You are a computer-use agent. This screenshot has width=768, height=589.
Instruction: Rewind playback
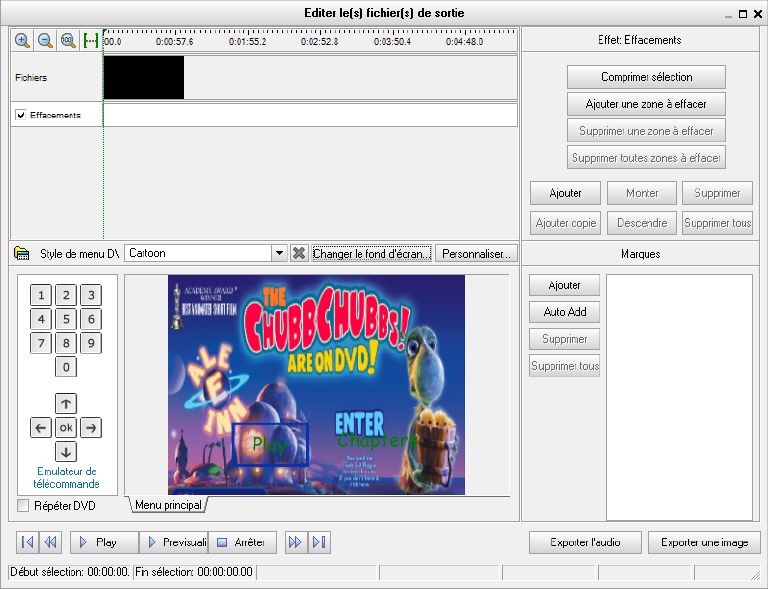click(x=50, y=542)
